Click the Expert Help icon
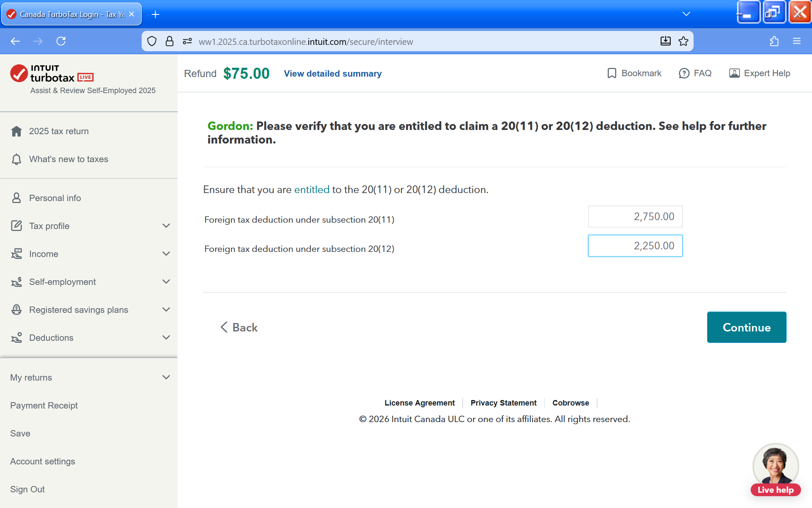This screenshot has height=508, width=812. pos(734,73)
